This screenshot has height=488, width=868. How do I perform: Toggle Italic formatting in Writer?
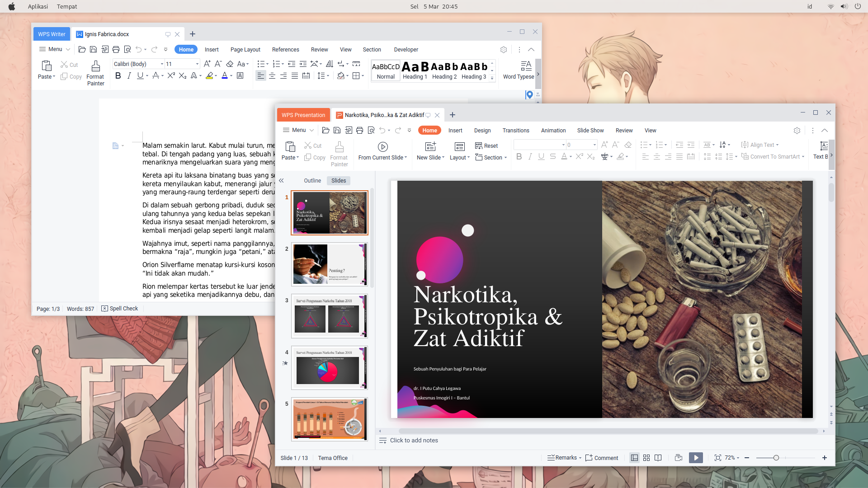(129, 76)
